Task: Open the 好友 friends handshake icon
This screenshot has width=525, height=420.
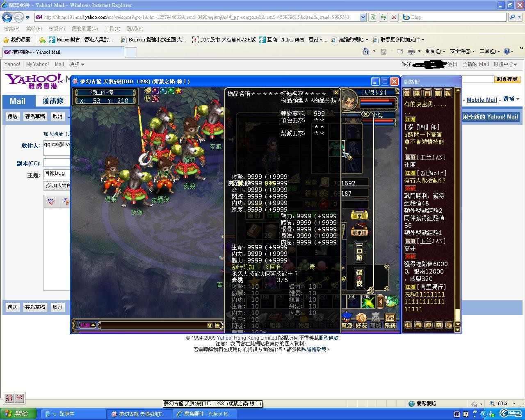Action: pos(361,321)
